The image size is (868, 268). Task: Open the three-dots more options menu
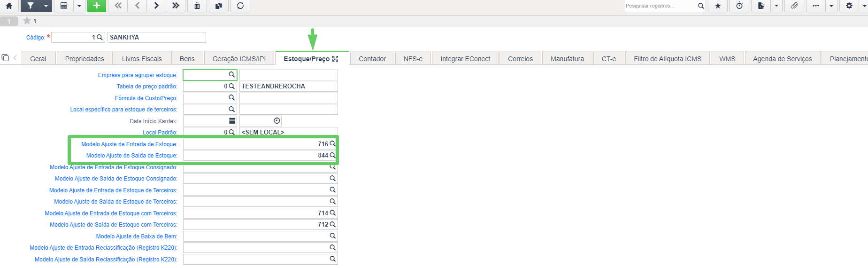(816, 6)
